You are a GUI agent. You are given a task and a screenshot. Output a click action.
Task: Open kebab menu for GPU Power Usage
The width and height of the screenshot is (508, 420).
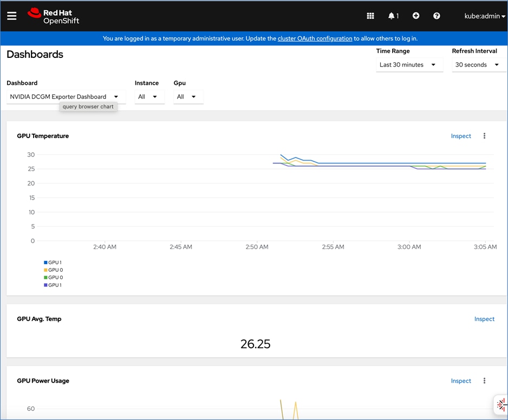tap(484, 380)
